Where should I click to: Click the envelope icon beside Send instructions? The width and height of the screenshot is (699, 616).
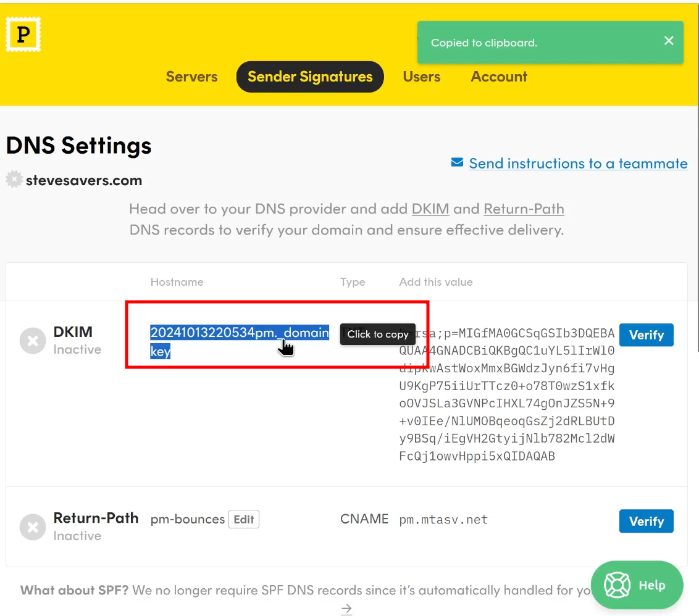457,162
